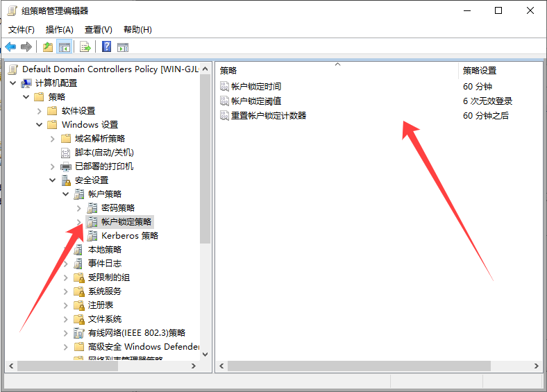This screenshot has height=392, width=547.
Task: Click the Up one level folder icon
Action: coord(47,47)
